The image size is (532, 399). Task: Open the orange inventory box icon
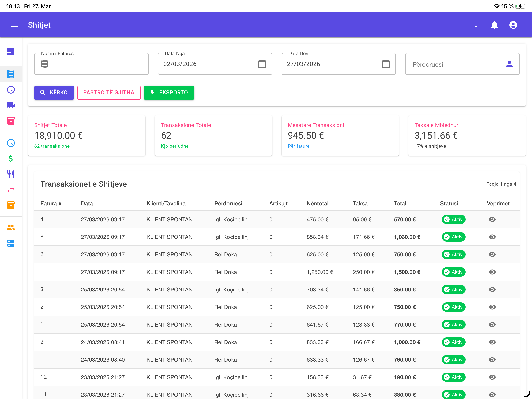pyautogui.click(x=11, y=205)
